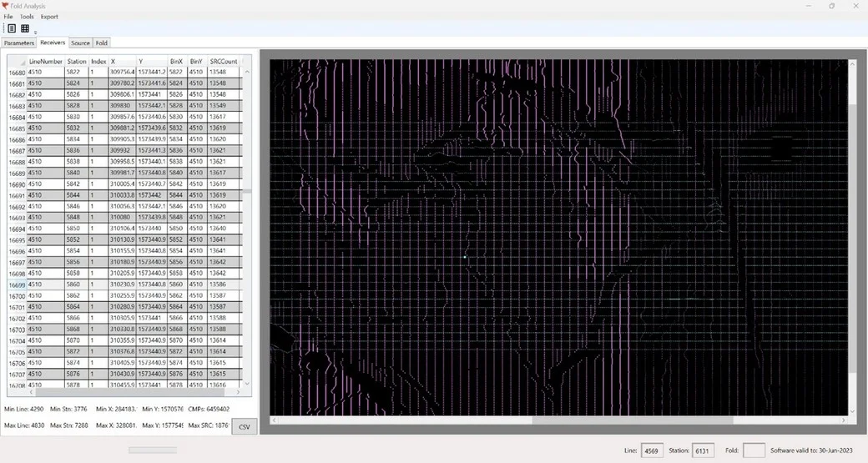The width and height of the screenshot is (868, 463).
Task: Click the table select-all corner cell
Action: (x=17, y=62)
